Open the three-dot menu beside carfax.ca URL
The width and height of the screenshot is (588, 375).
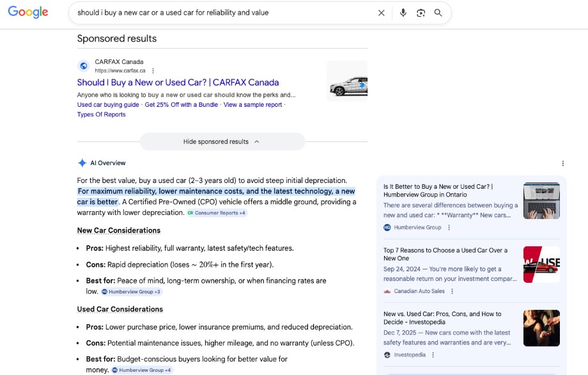(153, 70)
